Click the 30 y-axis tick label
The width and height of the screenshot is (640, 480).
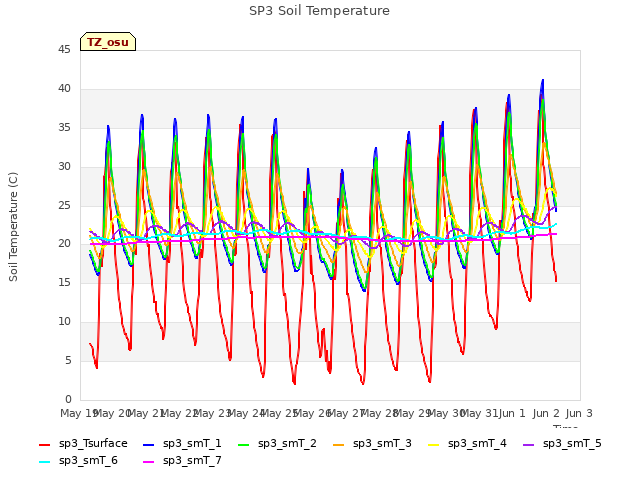click(x=64, y=167)
